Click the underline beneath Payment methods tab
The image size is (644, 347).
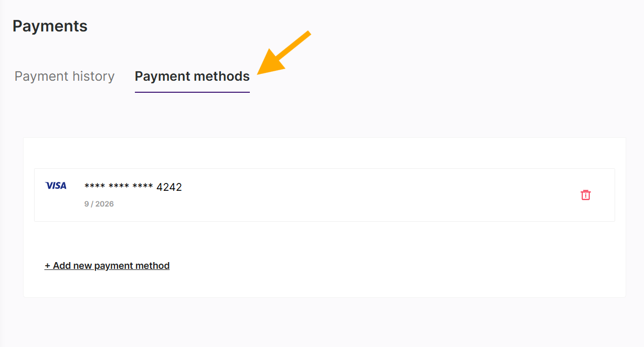point(192,92)
